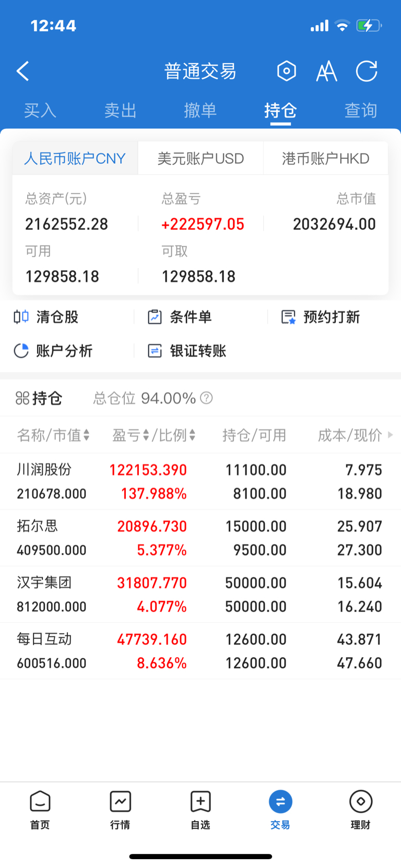Open 自选 in the bottom bar
Screen dimensions: 401x868
[x=200, y=810]
